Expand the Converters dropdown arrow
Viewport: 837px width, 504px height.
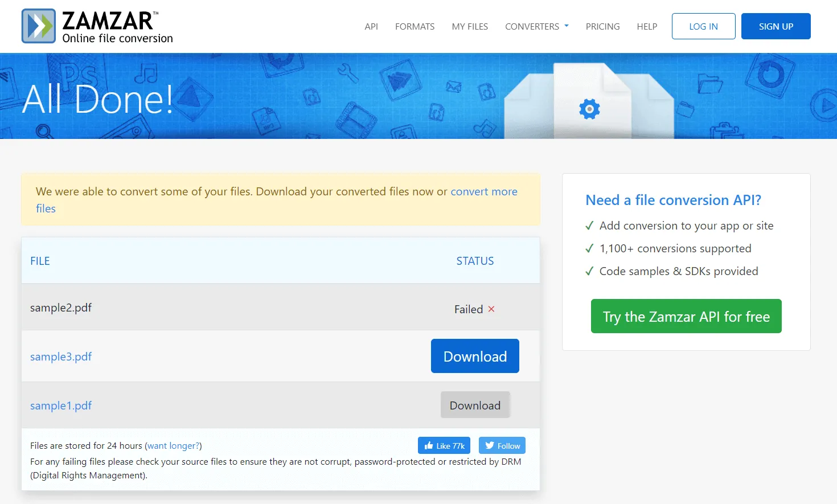pos(567,26)
